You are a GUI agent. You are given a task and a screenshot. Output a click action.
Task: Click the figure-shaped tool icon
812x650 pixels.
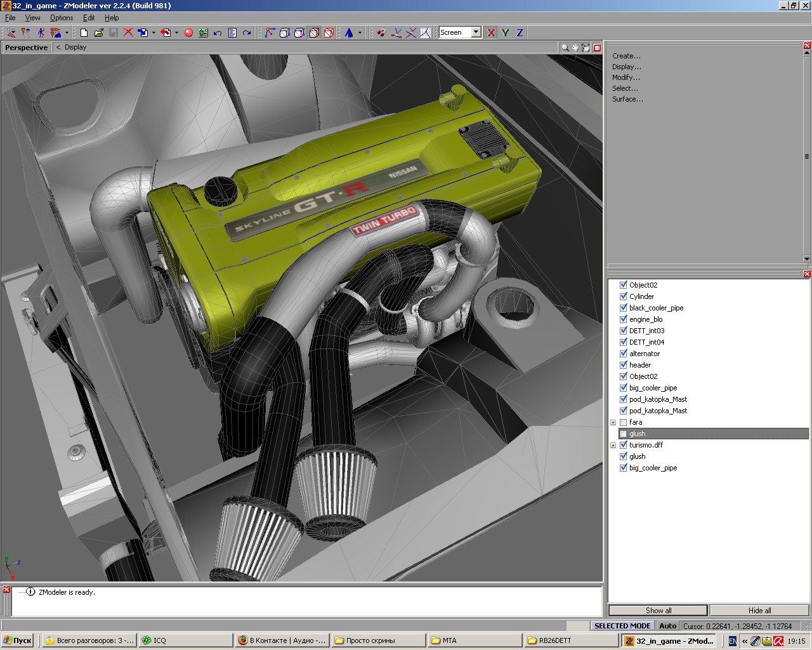(x=41, y=32)
